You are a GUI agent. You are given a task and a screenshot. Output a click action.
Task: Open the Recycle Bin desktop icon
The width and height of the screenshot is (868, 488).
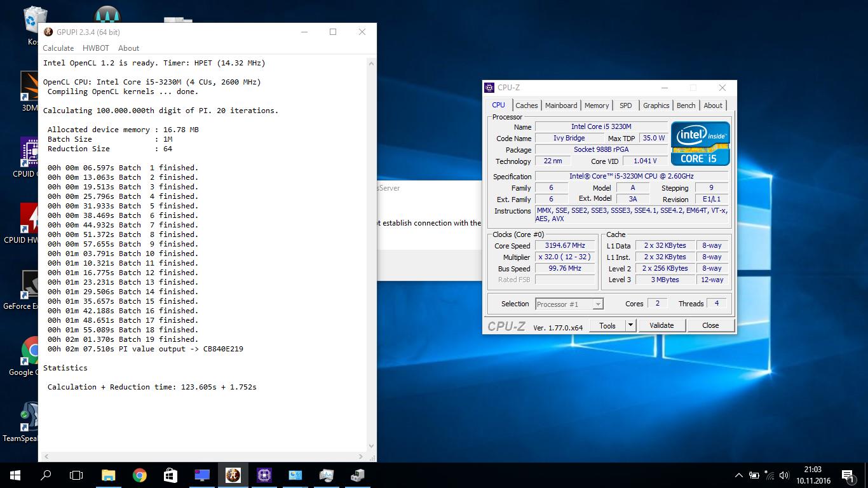[x=34, y=20]
